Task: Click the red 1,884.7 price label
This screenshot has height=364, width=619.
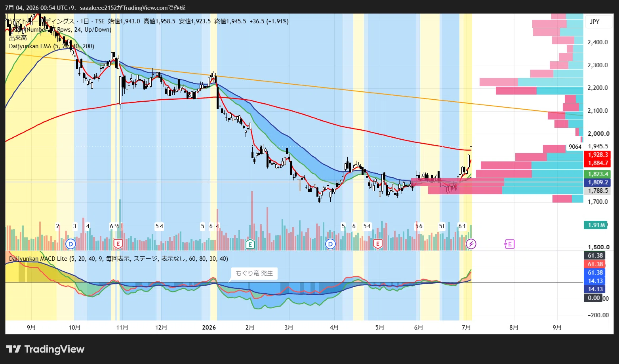Action: click(598, 163)
